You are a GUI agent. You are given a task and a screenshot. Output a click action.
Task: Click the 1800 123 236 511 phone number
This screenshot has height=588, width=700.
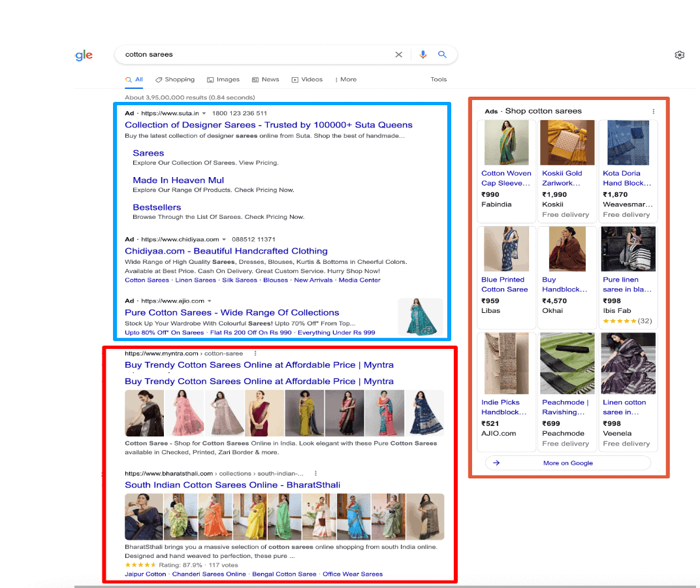pyautogui.click(x=239, y=114)
